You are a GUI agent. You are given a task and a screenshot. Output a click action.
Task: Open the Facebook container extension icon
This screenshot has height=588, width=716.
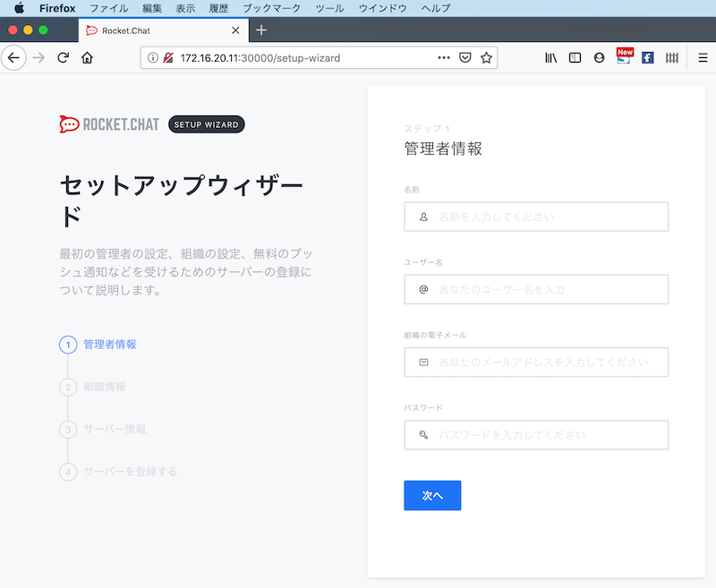coord(647,58)
